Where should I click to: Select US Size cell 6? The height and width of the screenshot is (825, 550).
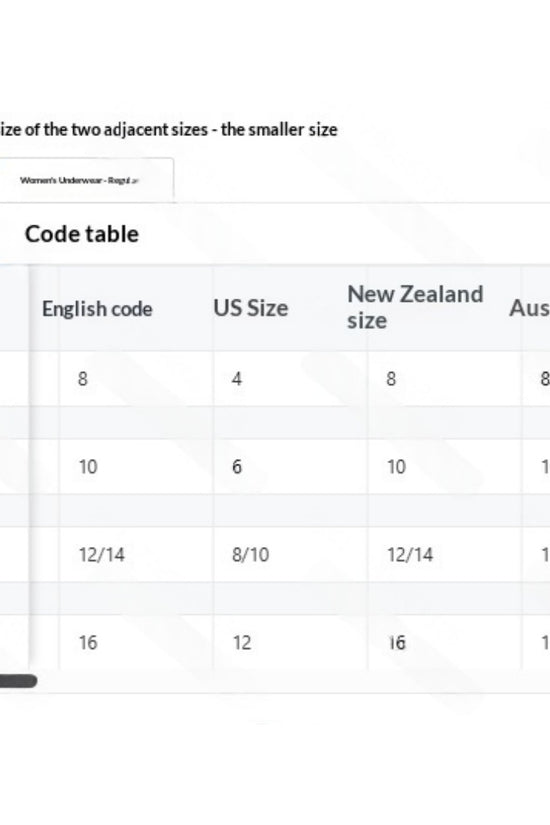tap(237, 467)
